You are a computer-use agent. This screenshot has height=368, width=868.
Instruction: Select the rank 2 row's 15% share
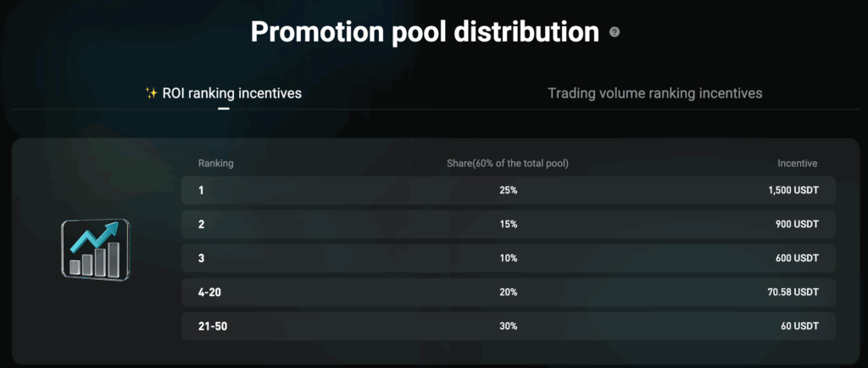(508, 225)
